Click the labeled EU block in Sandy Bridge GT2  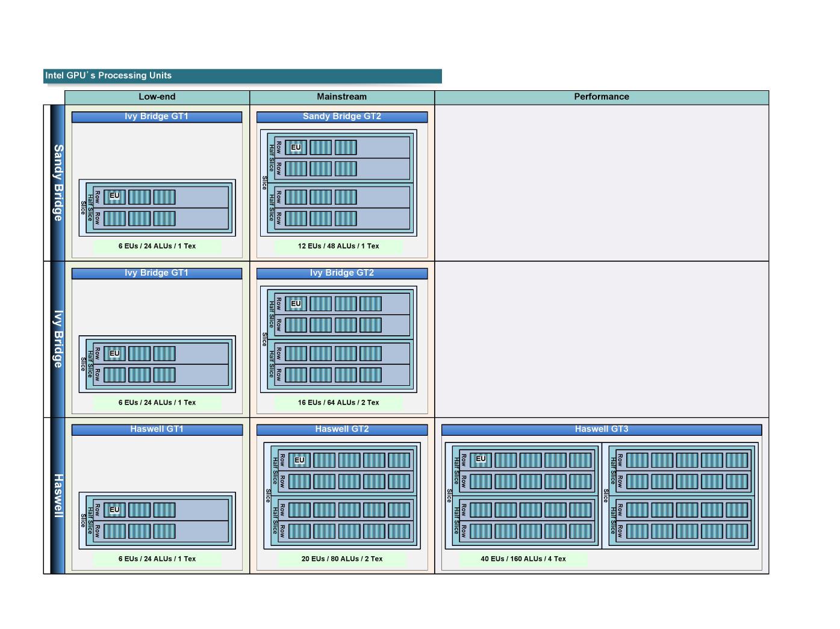(296, 147)
